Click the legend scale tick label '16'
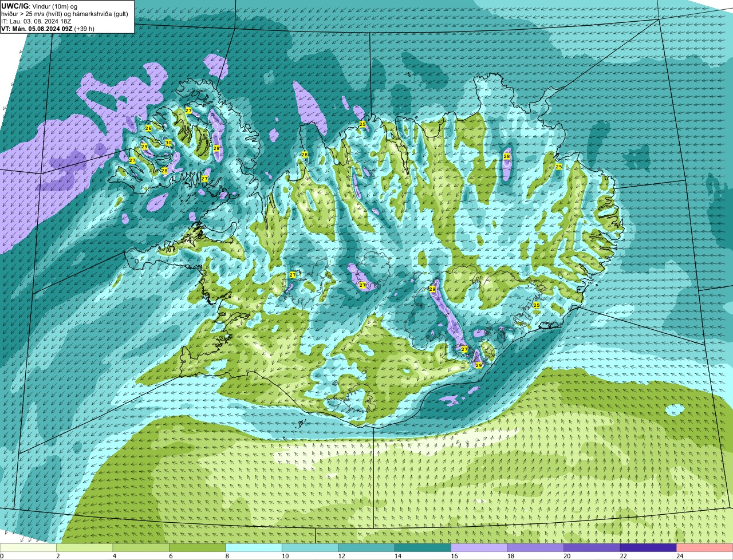This screenshot has width=733, height=560. [x=454, y=556]
